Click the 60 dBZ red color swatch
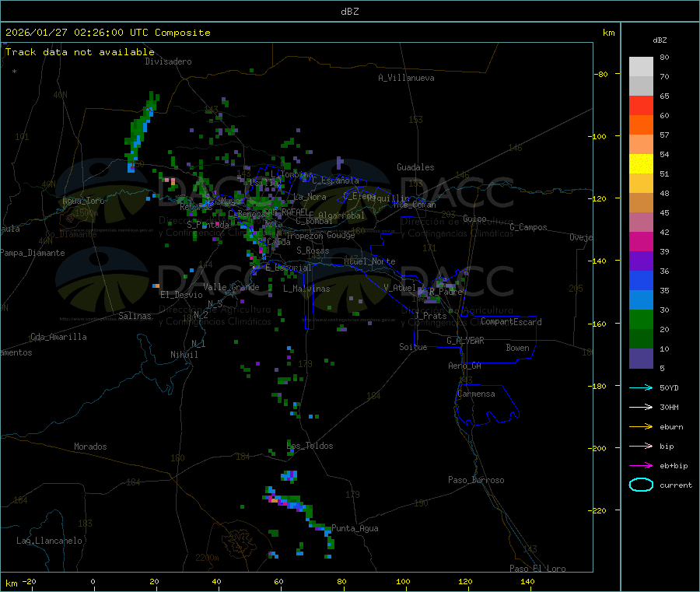Viewport: 700px width, 592px height. [x=641, y=105]
